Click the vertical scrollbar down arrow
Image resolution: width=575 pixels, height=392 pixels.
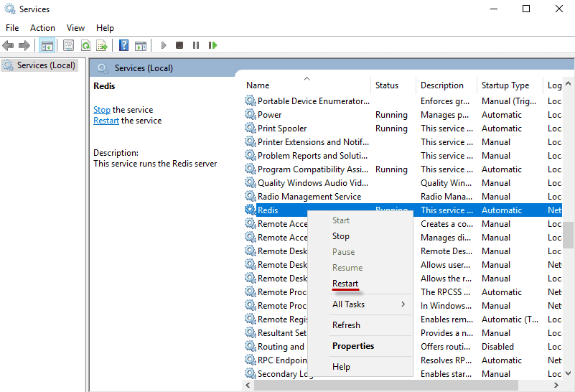pyautogui.click(x=568, y=373)
